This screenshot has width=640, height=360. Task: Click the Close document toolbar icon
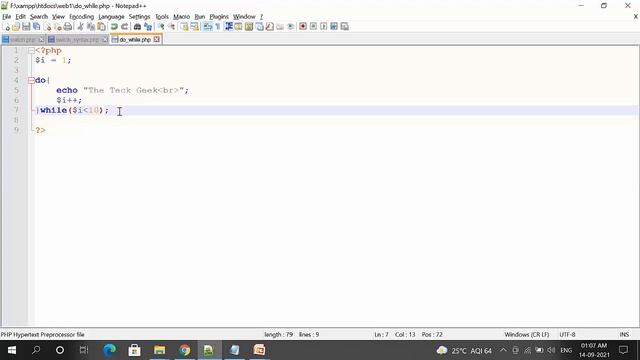(x=47, y=27)
